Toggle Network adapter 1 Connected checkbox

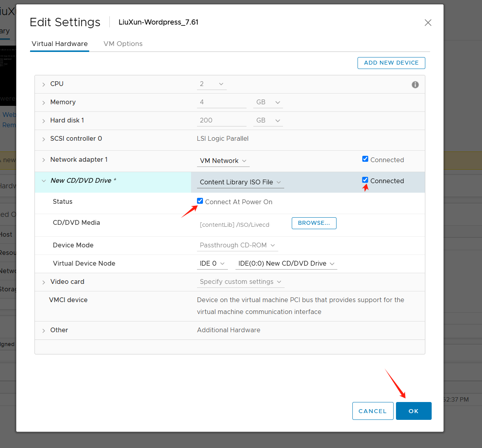[x=365, y=159]
